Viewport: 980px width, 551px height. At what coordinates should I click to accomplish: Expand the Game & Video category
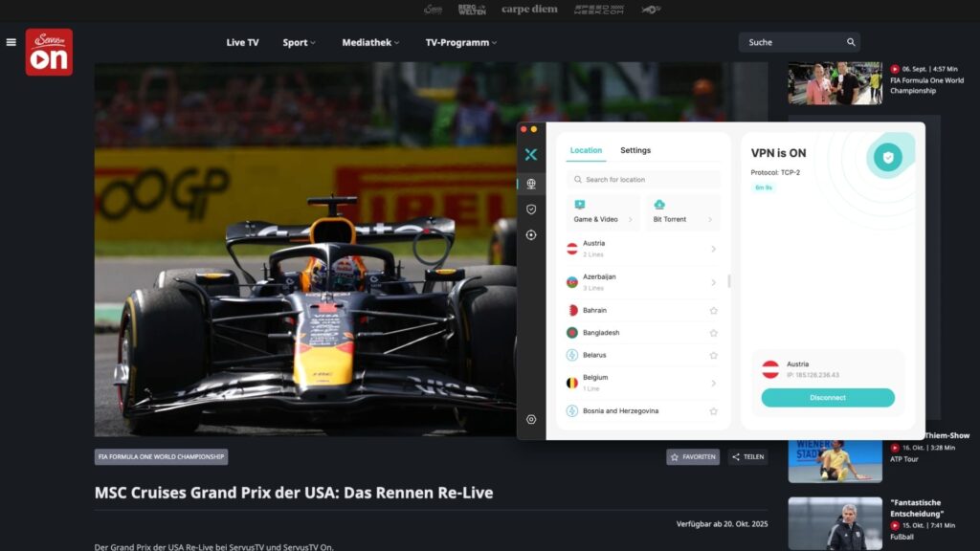(x=603, y=212)
